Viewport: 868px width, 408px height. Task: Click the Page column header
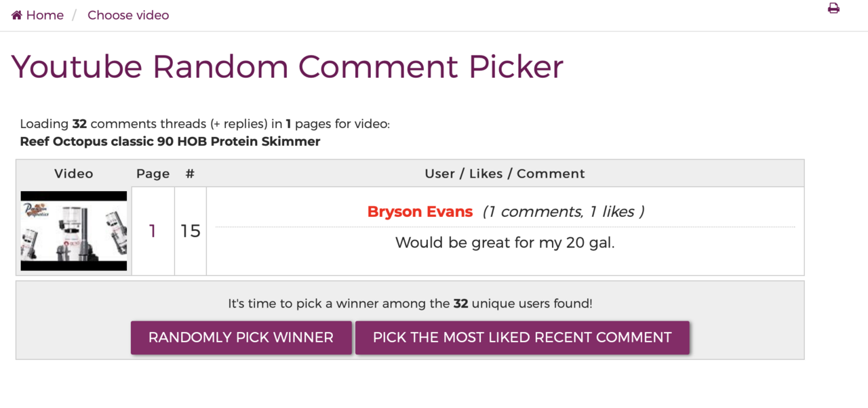point(153,174)
